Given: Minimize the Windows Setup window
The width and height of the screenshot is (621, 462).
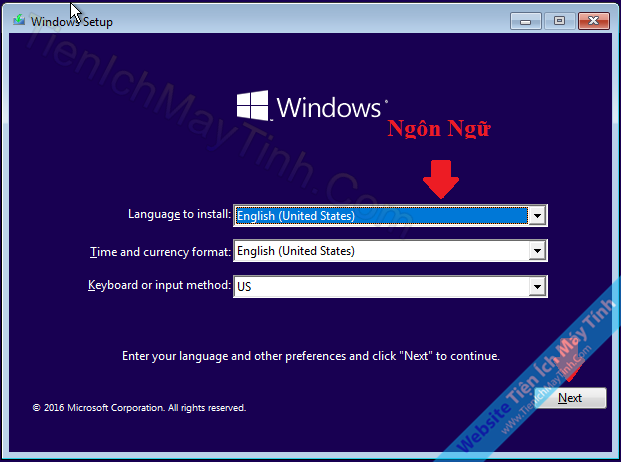Looking at the screenshot, I should click(x=526, y=21).
